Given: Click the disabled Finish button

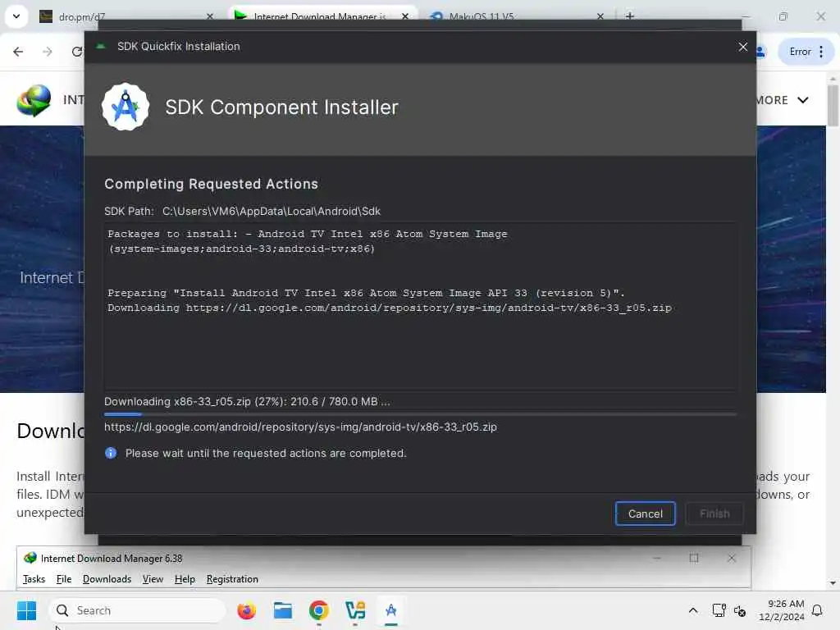Looking at the screenshot, I should 714,514.
